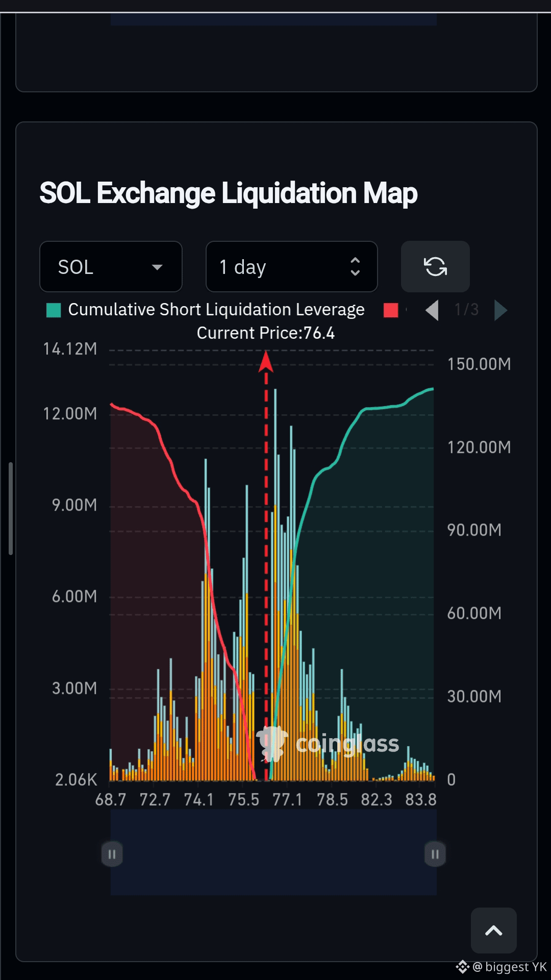Go to previous legend page arrow
The height and width of the screenshot is (980, 551).
(432, 310)
